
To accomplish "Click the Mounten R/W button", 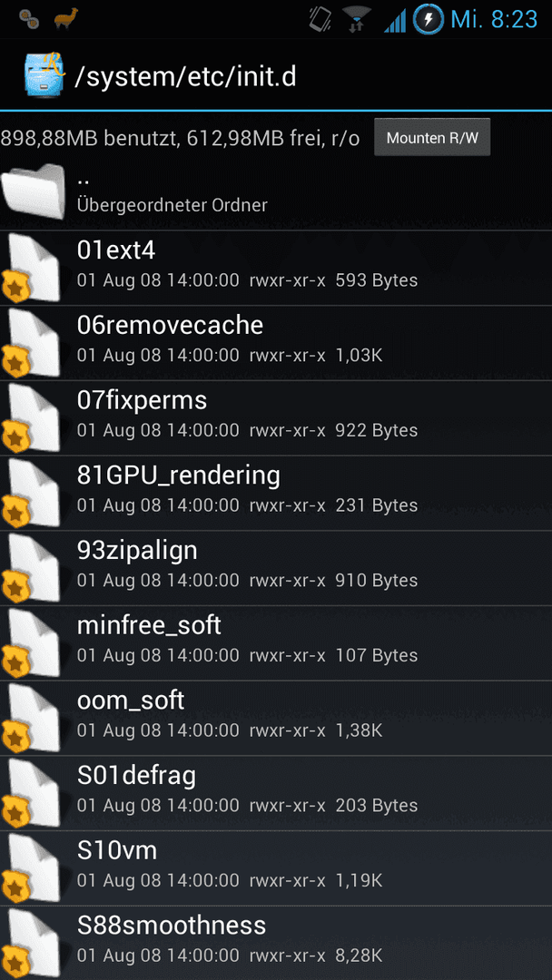I will pyautogui.click(x=432, y=138).
